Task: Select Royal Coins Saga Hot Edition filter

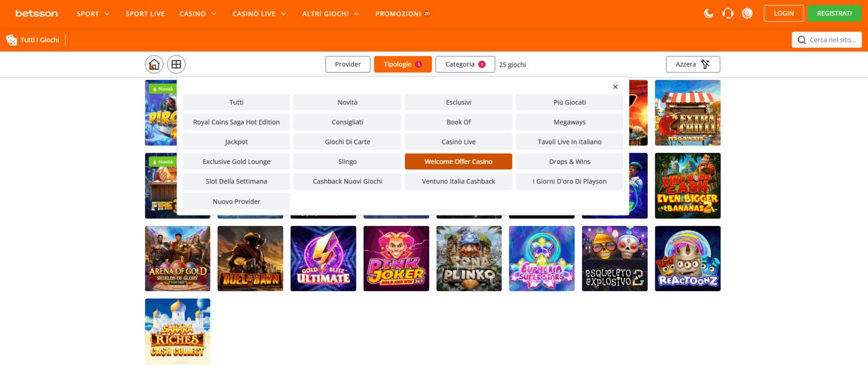Action: point(237,122)
